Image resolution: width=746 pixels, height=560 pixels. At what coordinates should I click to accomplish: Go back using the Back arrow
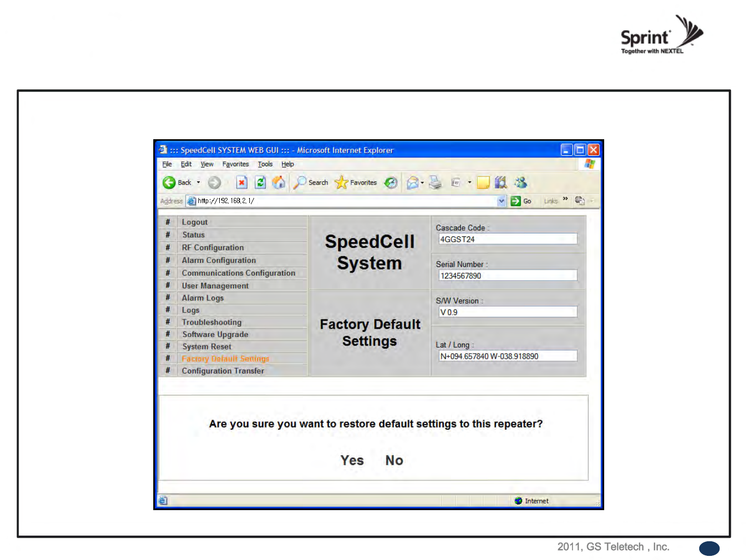tap(169, 182)
